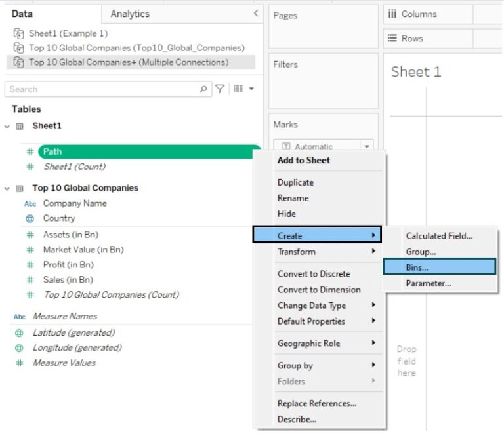Open the Automatic marks type dropdown
Image resolution: width=504 pixels, height=434 pixels.
click(367, 146)
